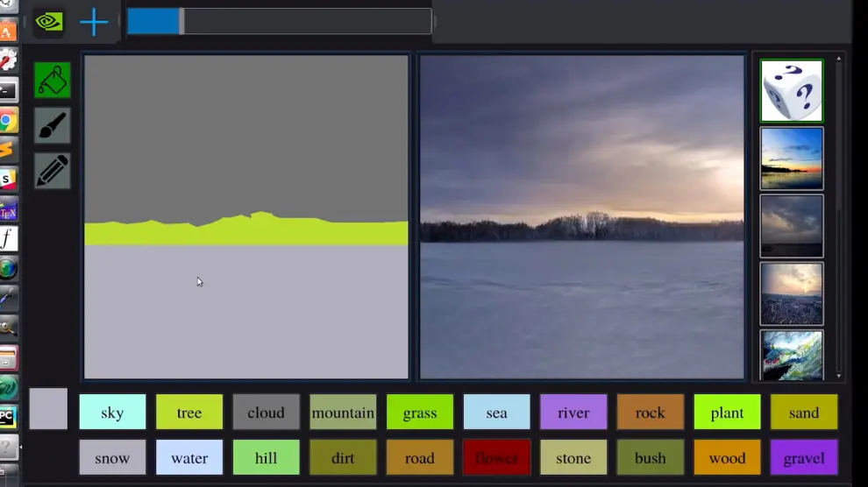Viewport: 868px width, 487px height.
Task: Choose the flower label swatch
Action: click(496, 457)
